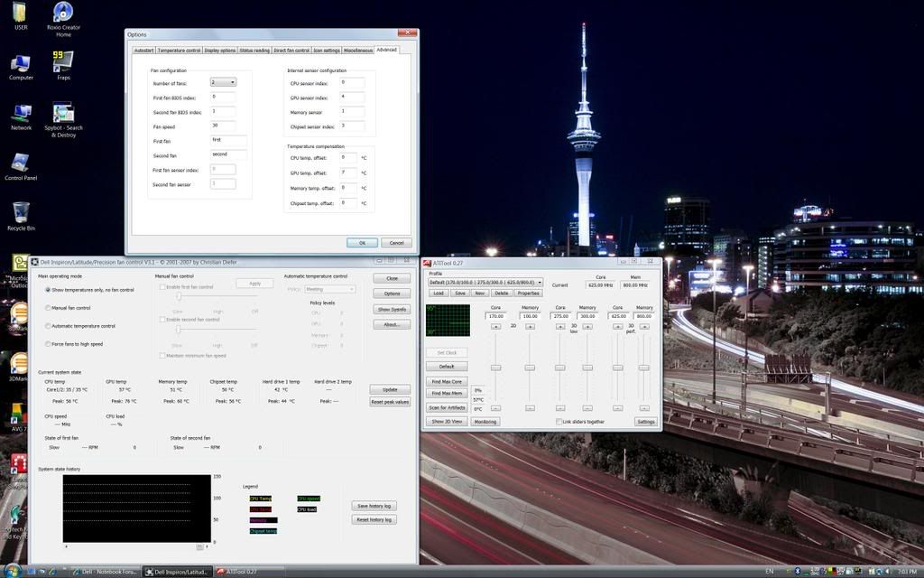This screenshot has height=578, width=924.
Task: Toggle 'Link sliders together' in ATITool
Action: pos(559,422)
